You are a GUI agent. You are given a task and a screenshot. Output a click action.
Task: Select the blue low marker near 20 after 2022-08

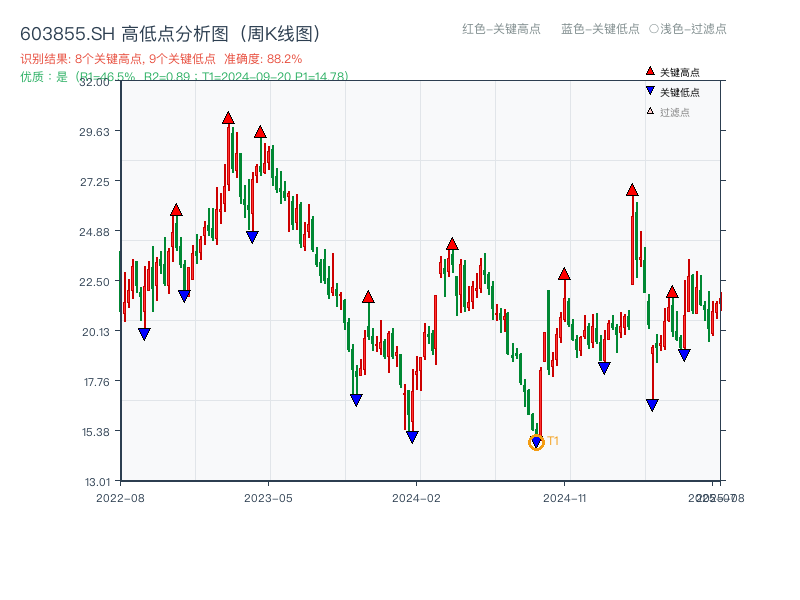[x=144, y=334]
